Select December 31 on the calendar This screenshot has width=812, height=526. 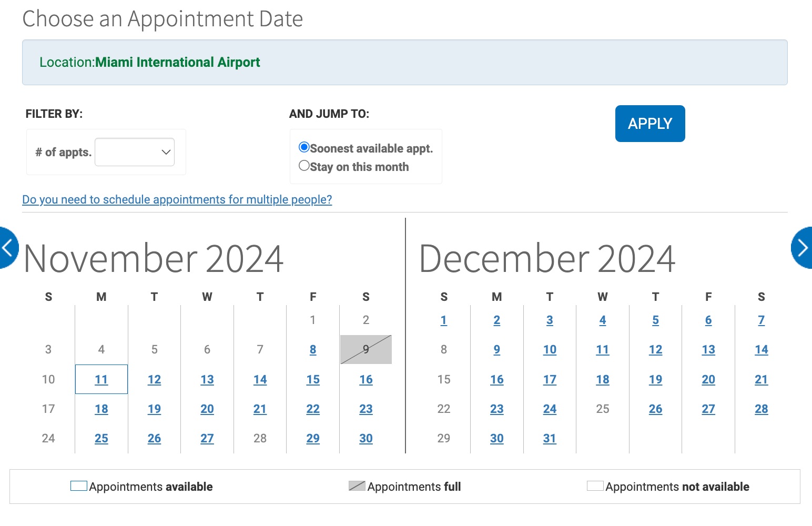pos(550,438)
